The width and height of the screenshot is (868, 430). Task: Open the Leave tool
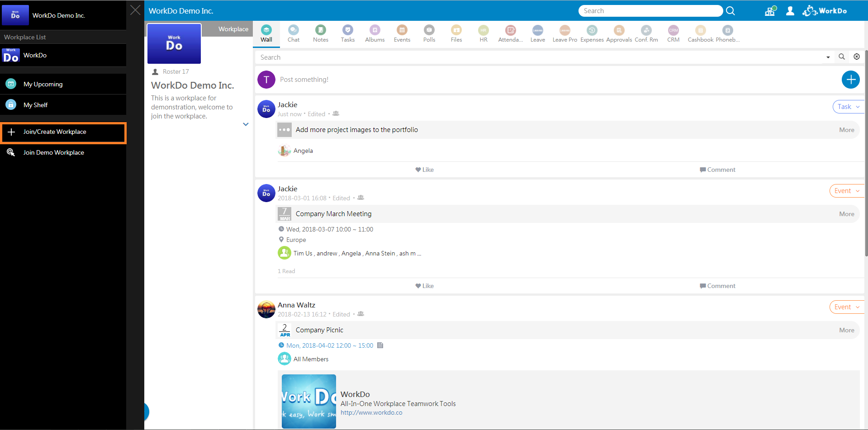click(x=538, y=34)
